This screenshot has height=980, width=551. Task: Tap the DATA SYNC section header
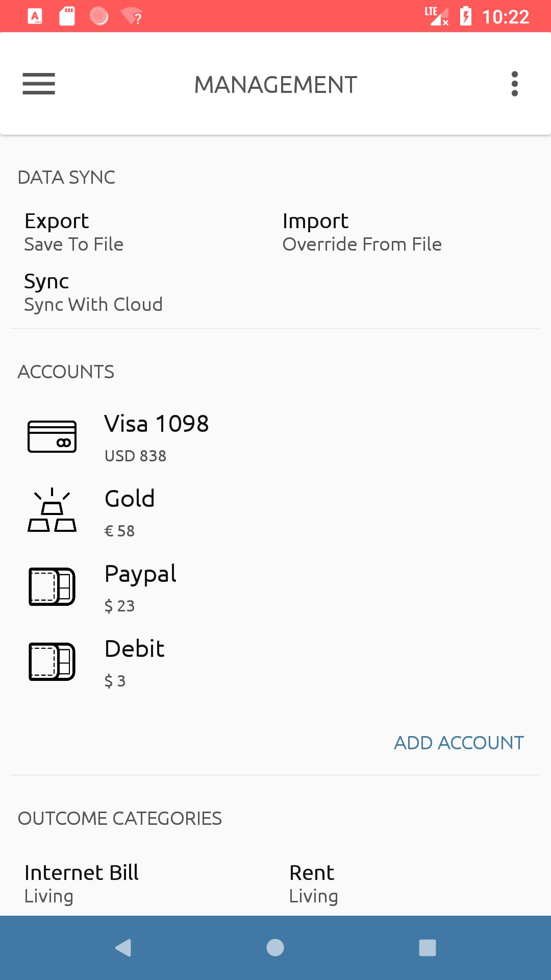coord(66,177)
